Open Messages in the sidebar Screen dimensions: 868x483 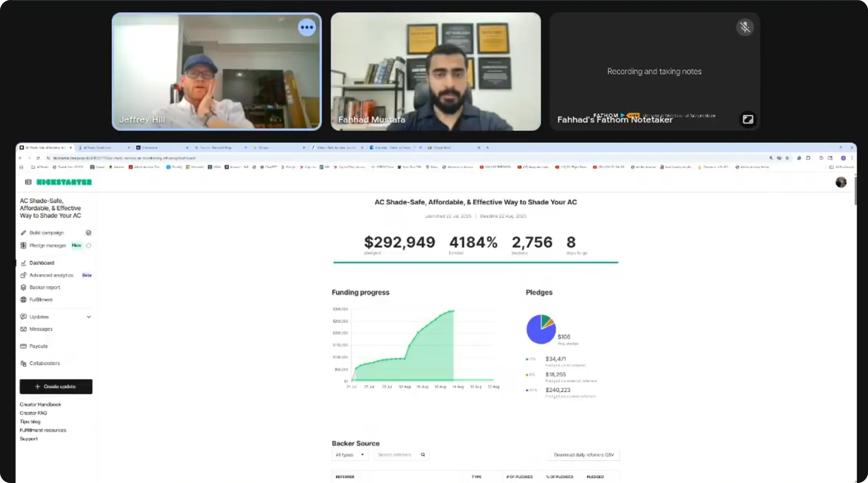click(41, 329)
